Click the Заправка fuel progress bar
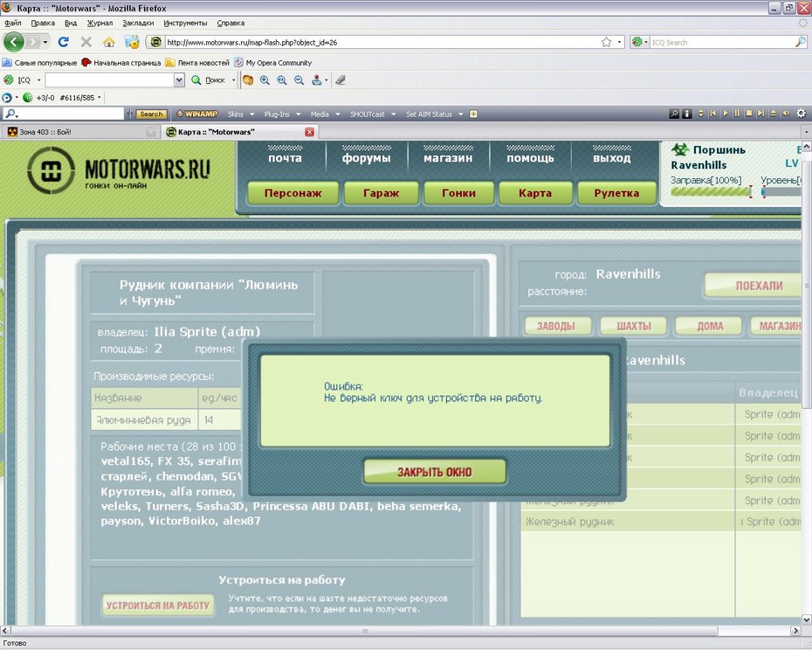The width and height of the screenshot is (812, 650). 711,192
